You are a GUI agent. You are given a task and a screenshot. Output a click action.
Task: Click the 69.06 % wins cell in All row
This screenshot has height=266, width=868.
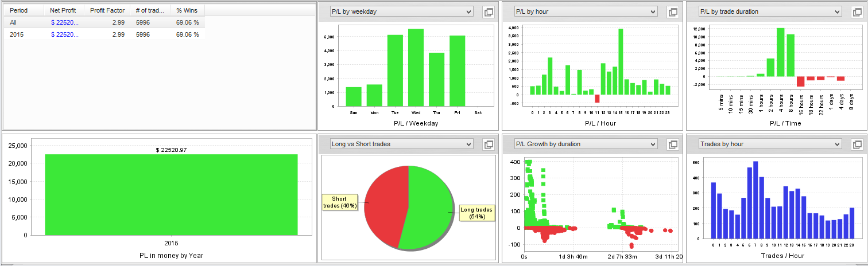[x=188, y=22]
